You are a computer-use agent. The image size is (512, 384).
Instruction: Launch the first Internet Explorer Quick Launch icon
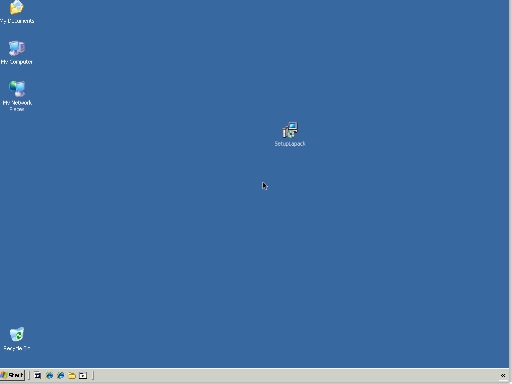click(49, 376)
